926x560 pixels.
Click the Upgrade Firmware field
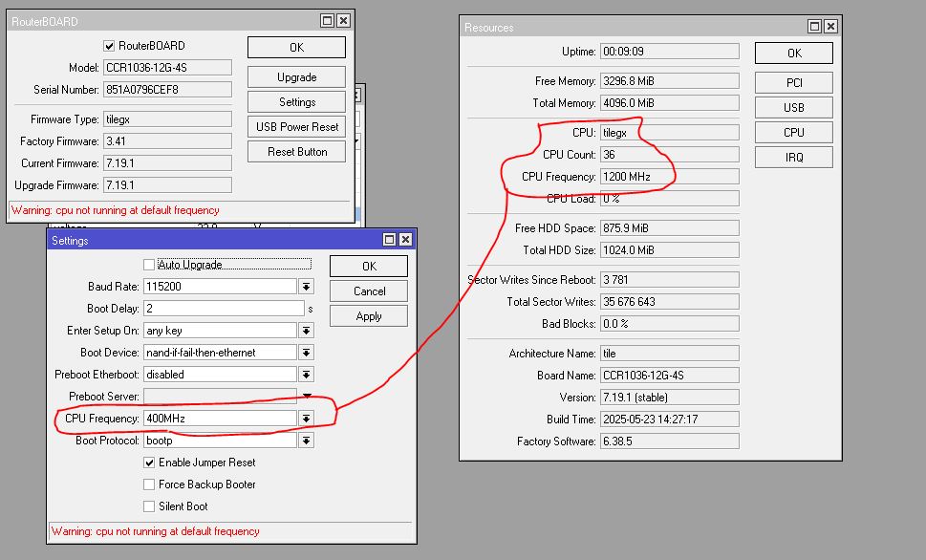pos(168,184)
